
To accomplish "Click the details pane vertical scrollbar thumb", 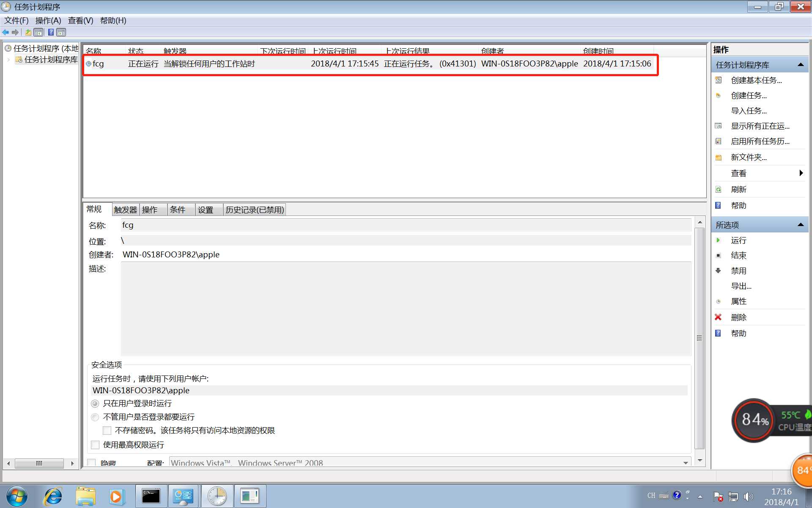I will [700, 338].
